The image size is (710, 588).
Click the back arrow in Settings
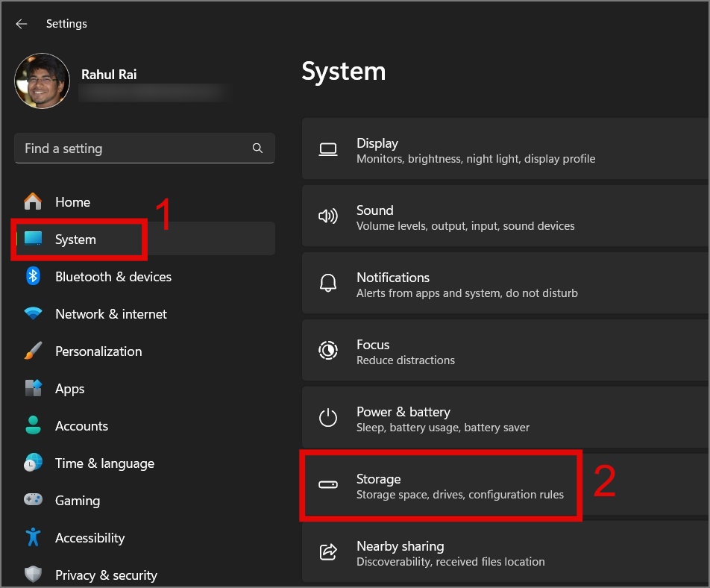21,24
